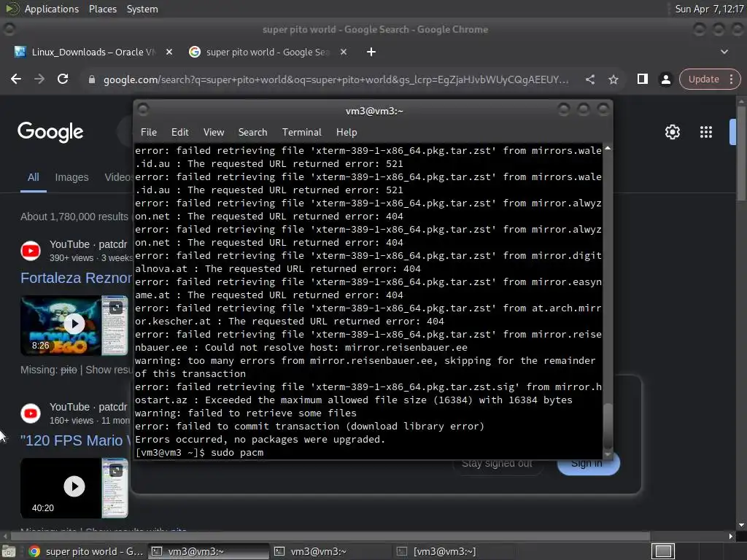The image size is (747, 560).
Task: Open the Google apps grid icon
Action: [706, 132]
